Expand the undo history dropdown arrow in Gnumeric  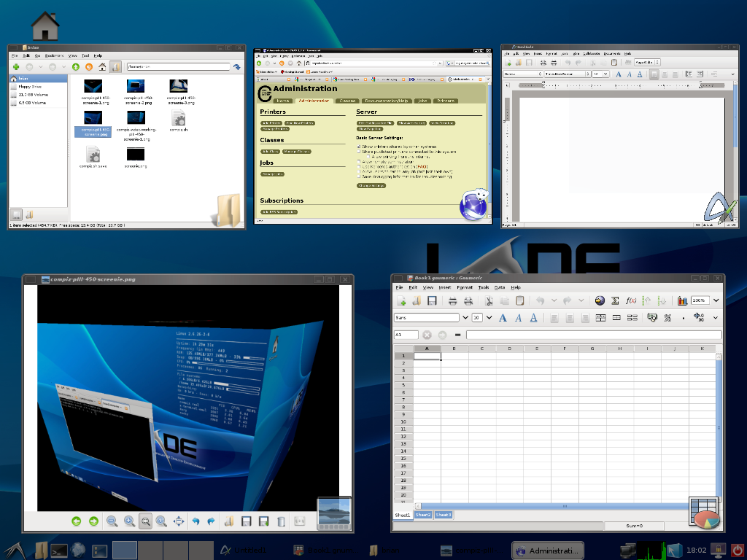pos(554,300)
